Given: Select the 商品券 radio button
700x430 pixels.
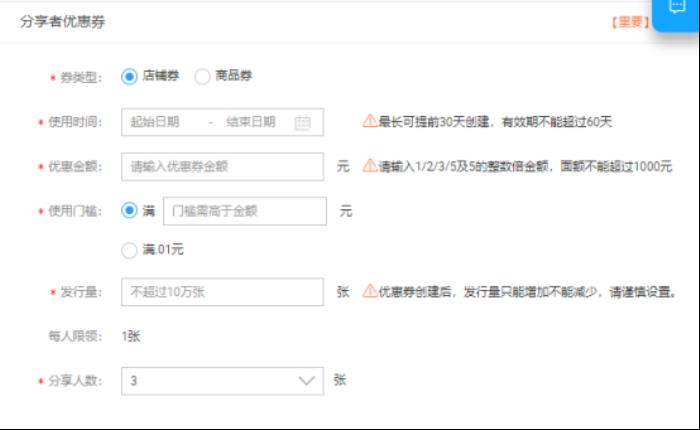Looking at the screenshot, I should click(202, 76).
